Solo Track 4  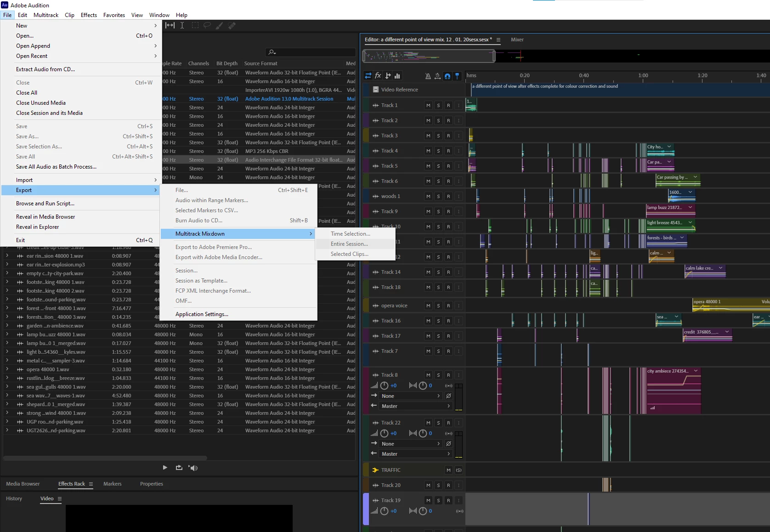[439, 151]
